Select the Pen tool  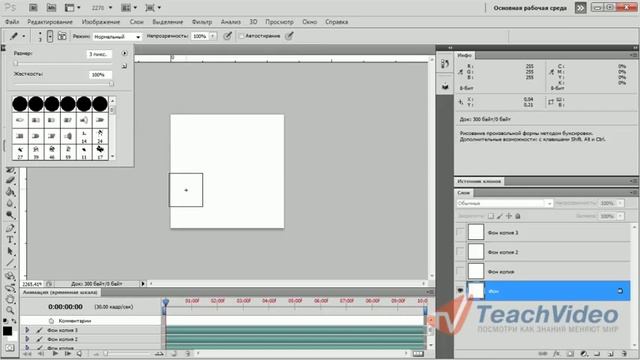point(10,229)
